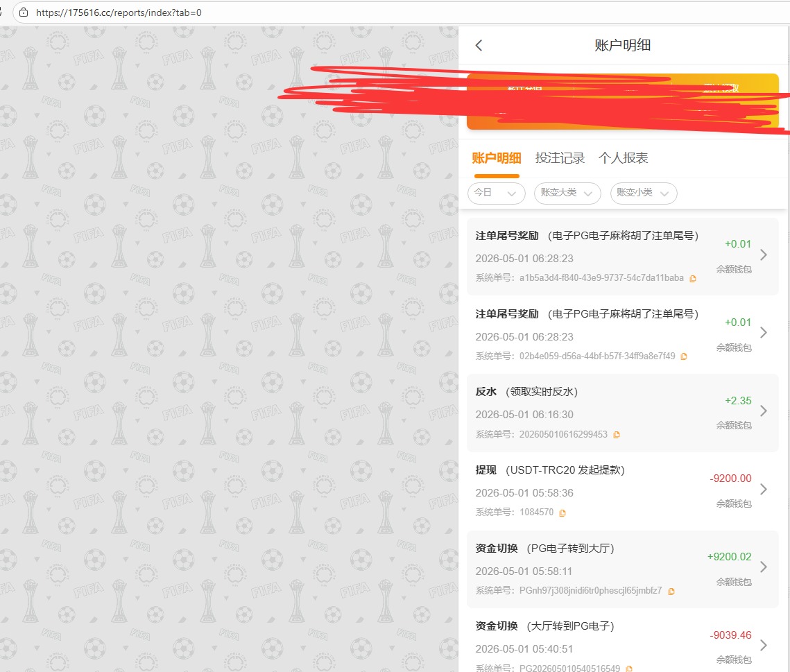The width and height of the screenshot is (790, 672).
Task: Copy order number PGnh97j308jnidi6tr0 icon
Action: tap(671, 592)
